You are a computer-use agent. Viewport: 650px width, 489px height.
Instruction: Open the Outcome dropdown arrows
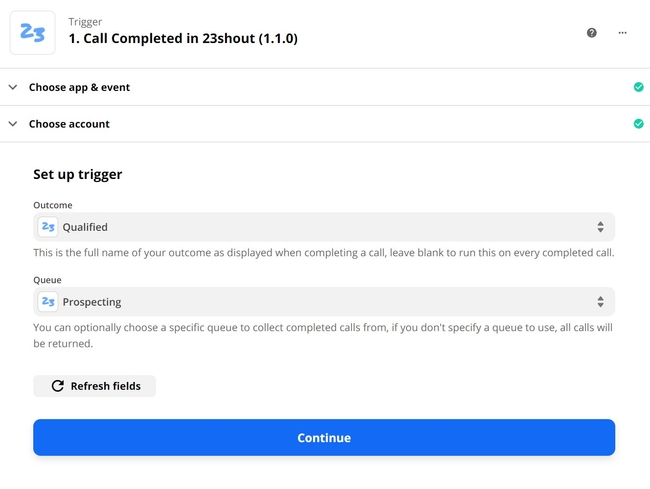tap(600, 227)
